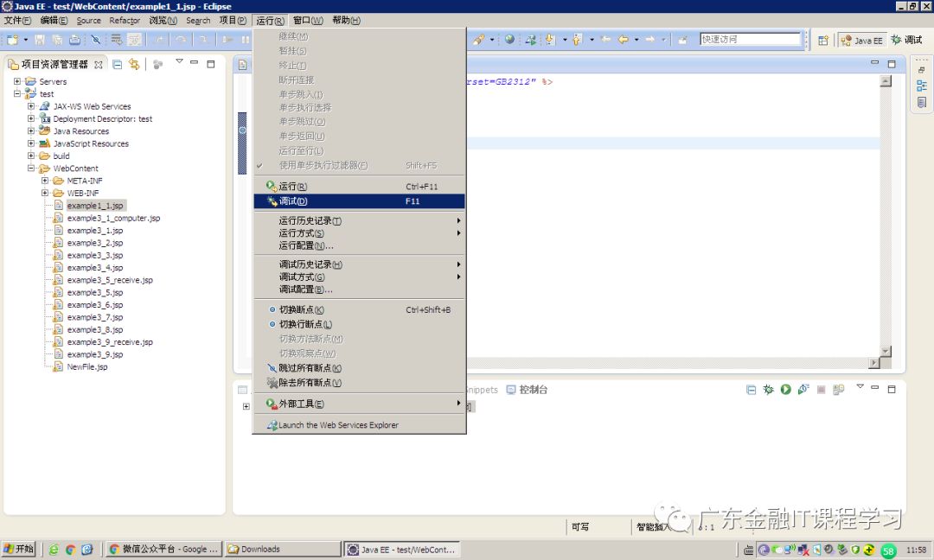This screenshot has height=560, width=934.
Task: Click the Previous Annotation arrow icon
Action: pos(576,40)
